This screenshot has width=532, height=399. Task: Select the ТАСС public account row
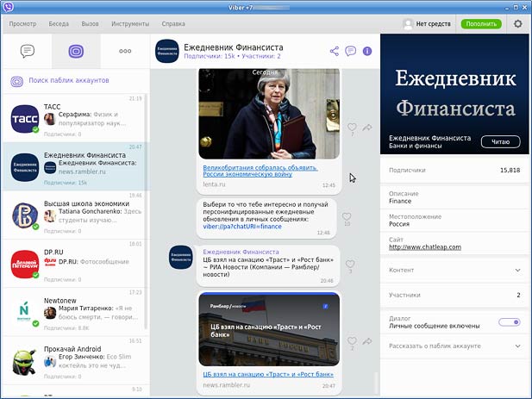(75, 118)
